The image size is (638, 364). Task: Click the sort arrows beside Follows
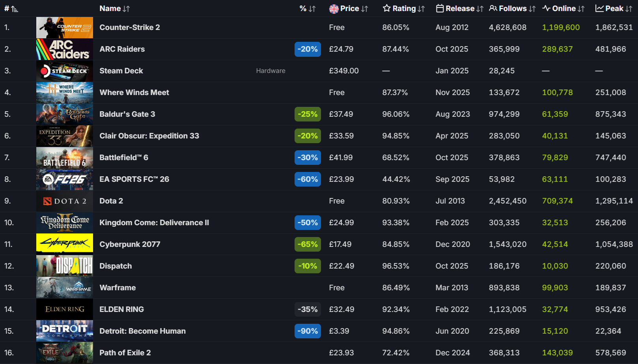pyautogui.click(x=532, y=9)
